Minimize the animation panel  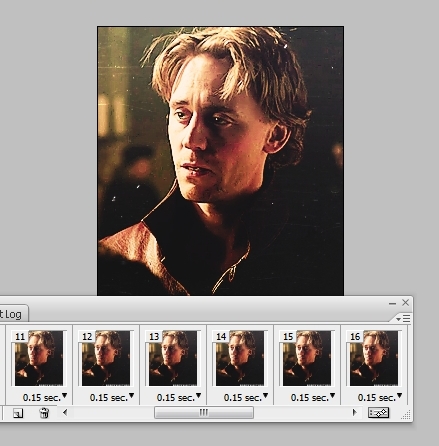point(392,303)
